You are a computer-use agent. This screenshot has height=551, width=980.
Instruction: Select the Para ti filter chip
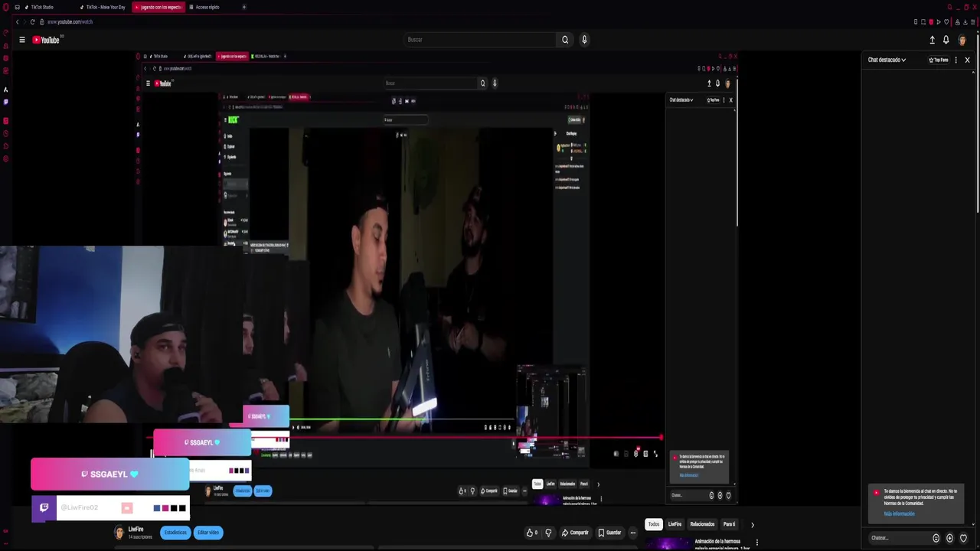[x=729, y=524]
